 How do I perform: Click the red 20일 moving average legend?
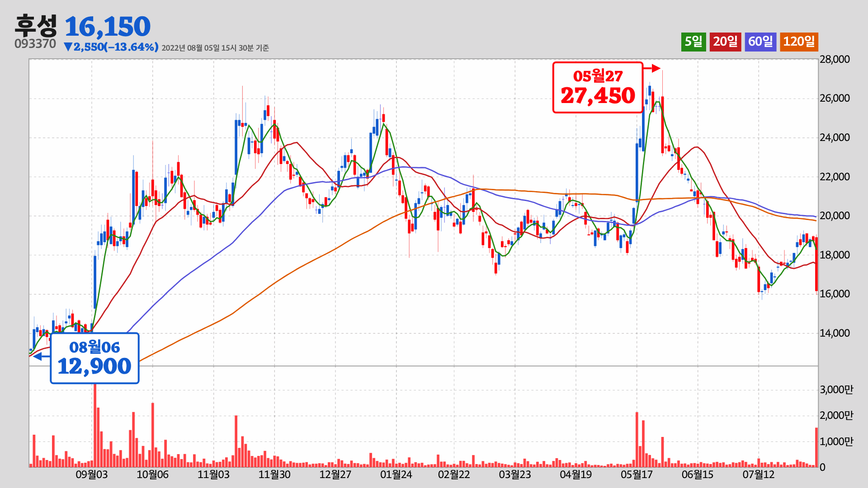[x=725, y=42]
